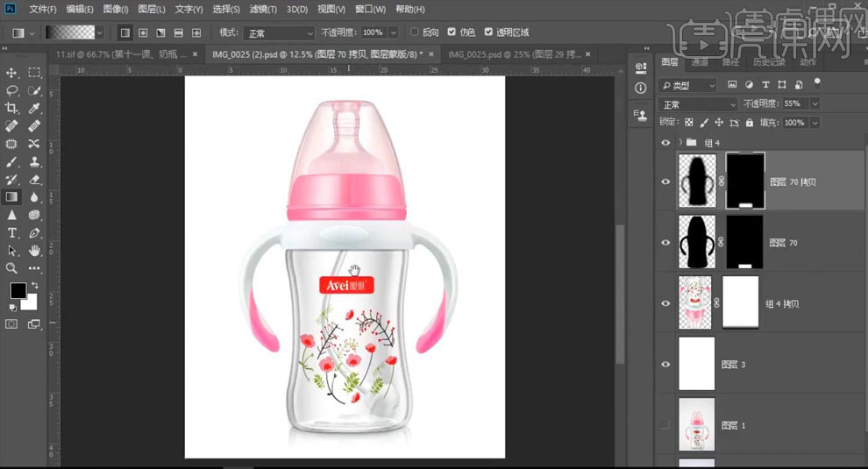
Task: Select radial gradient style in options bar
Action: [142, 32]
